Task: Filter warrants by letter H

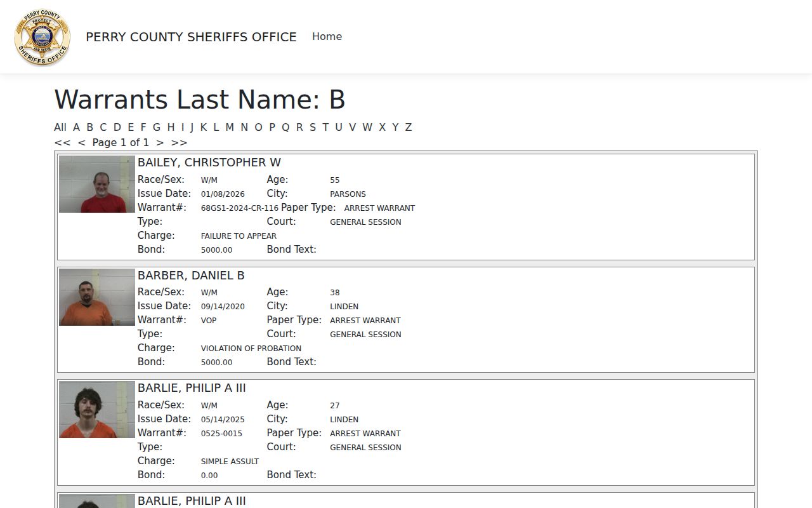Action: point(171,127)
